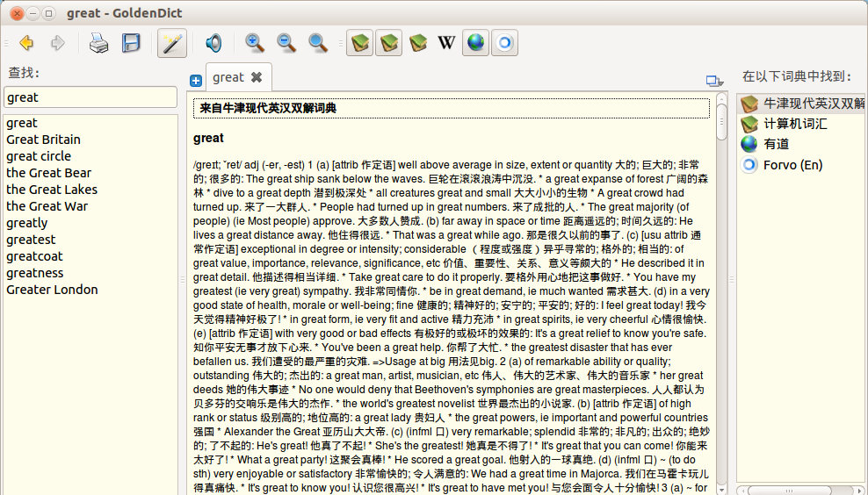Select 'greatcoat' in the word list

pyautogui.click(x=90, y=256)
